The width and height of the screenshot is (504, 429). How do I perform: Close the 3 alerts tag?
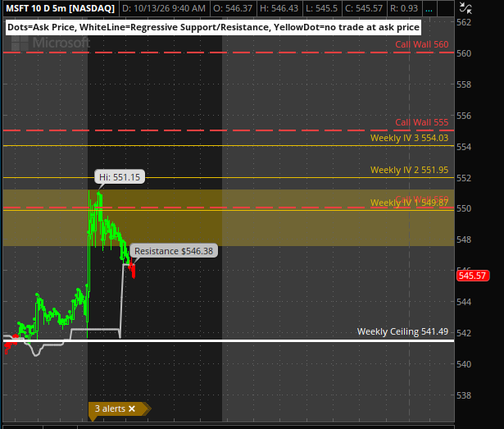(x=132, y=408)
